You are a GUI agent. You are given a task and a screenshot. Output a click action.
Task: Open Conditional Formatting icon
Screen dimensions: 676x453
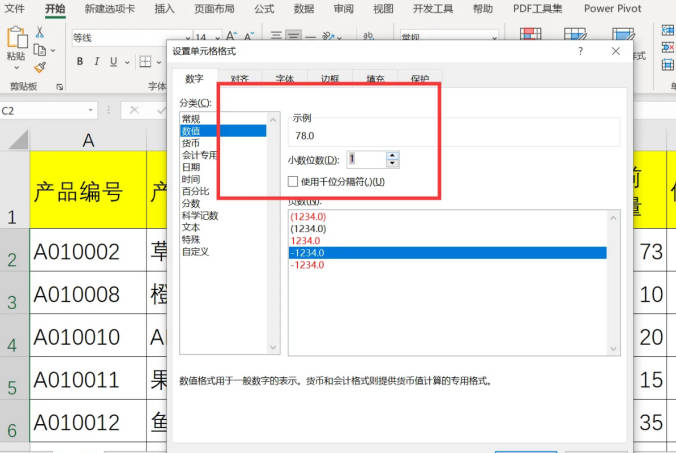(531, 34)
